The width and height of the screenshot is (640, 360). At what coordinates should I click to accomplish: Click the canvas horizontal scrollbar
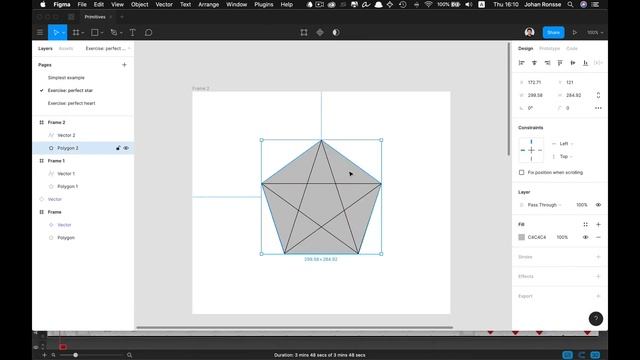point(295,327)
